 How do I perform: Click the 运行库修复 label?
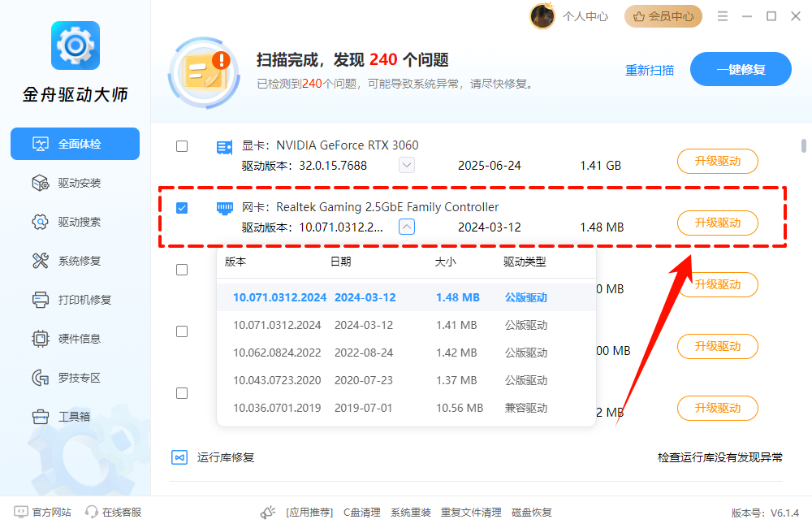click(225, 457)
